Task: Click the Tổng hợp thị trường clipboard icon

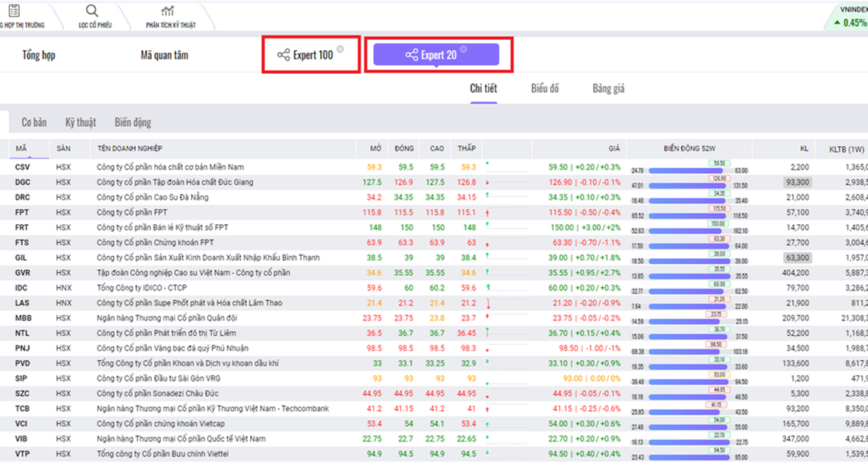Action: coord(14,11)
